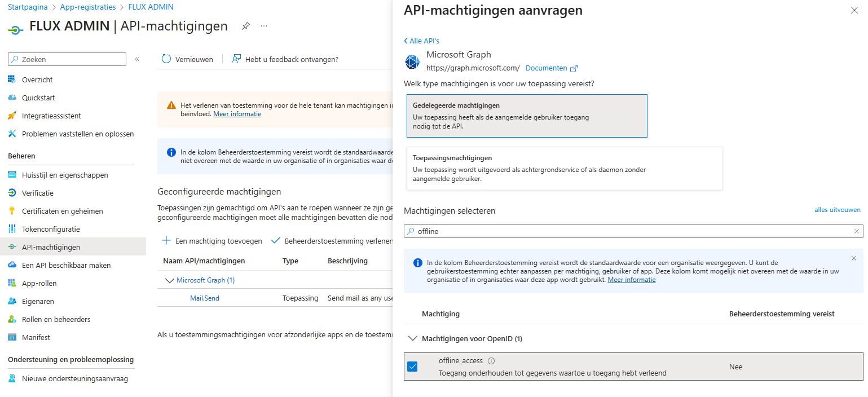
Task: Click the Eigenaren people icon
Action: click(x=12, y=301)
